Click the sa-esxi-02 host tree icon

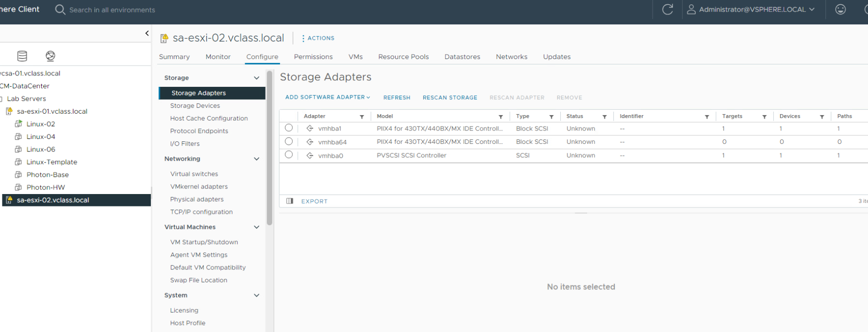click(9, 200)
